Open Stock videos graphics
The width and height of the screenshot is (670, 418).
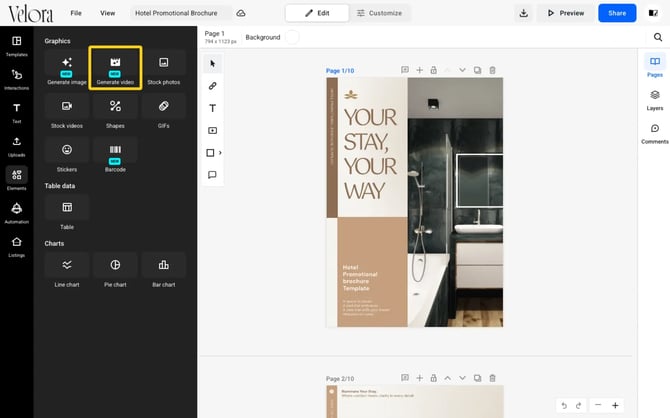(67, 112)
